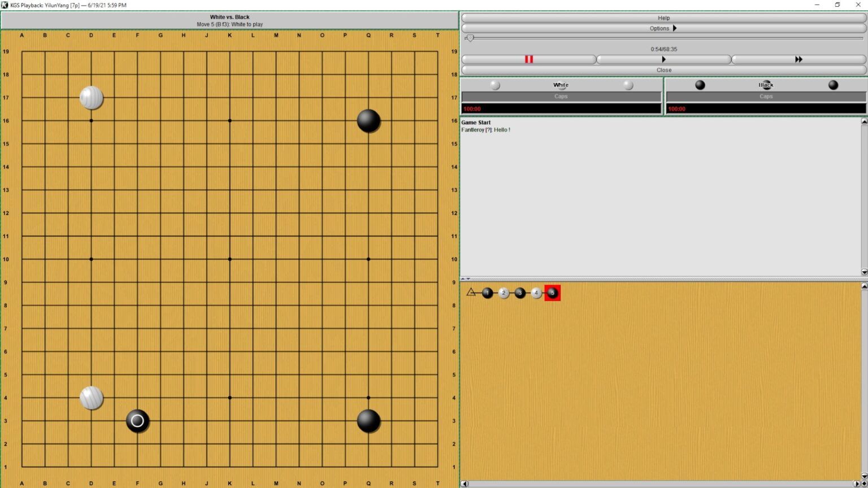Click the white stone icon left of White

click(x=495, y=85)
